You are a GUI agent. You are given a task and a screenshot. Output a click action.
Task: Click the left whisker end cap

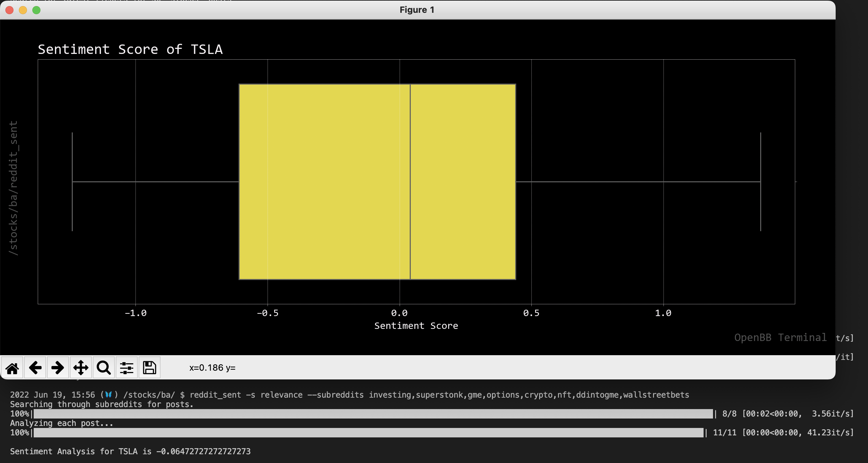pos(72,182)
